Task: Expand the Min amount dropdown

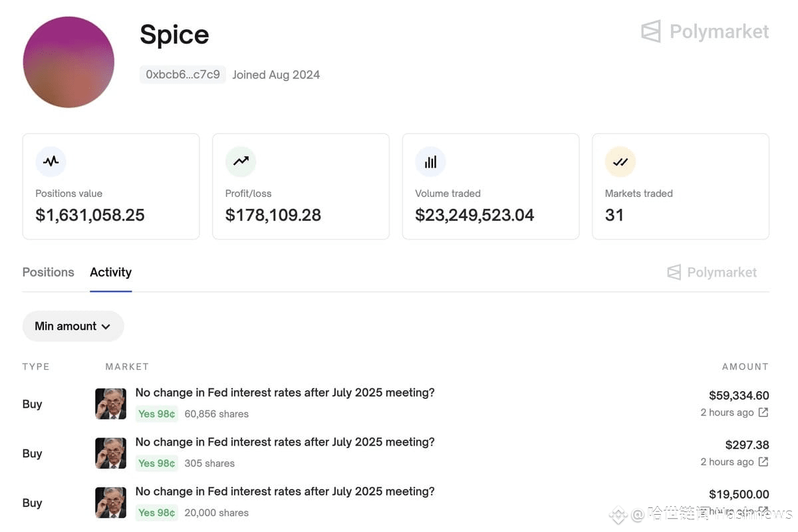Action: click(73, 326)
